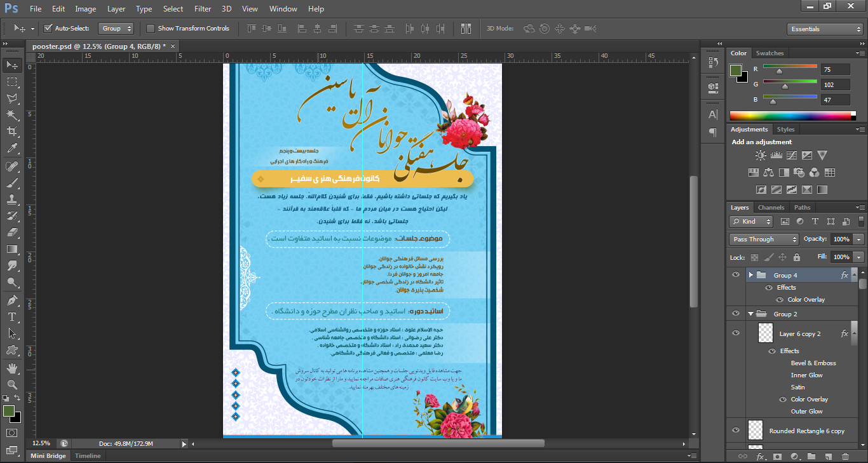Toggle the Auto-Select checkbox
The image size is (868, 463).
(48, 28)
